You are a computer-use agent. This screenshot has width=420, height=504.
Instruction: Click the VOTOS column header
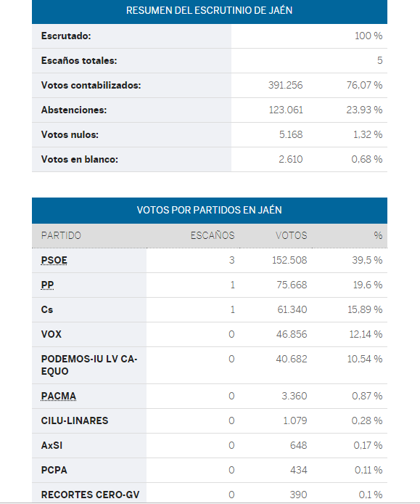click(x=291, y=235)
